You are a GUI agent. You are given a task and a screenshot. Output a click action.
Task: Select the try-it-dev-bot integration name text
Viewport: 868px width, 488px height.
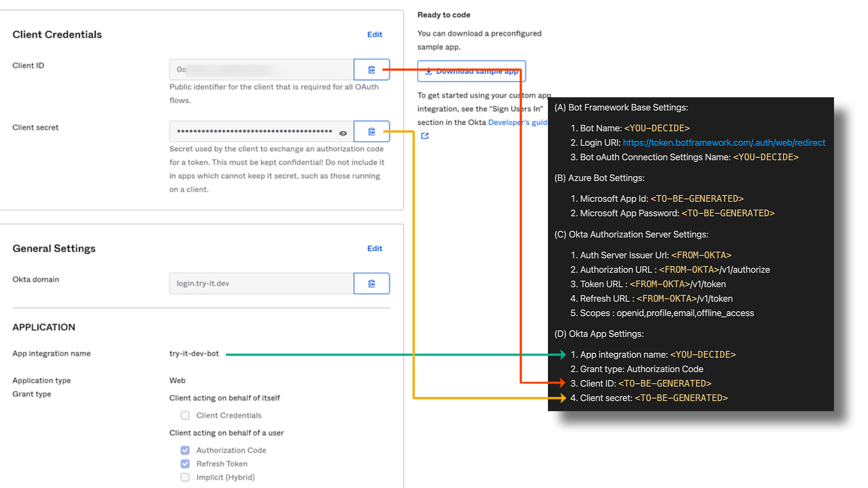[x=194, y=354]
